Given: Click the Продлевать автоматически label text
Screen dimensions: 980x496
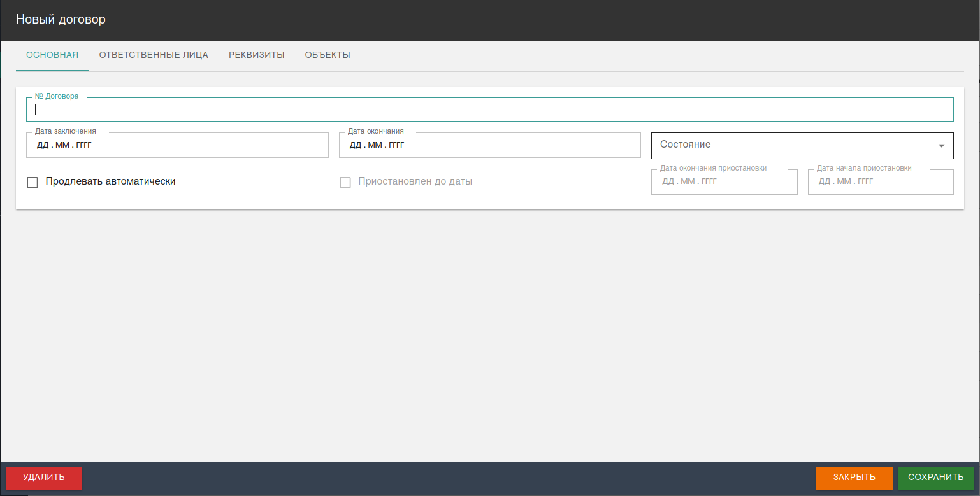Looking at the screenshot, I should coord(110,181).
